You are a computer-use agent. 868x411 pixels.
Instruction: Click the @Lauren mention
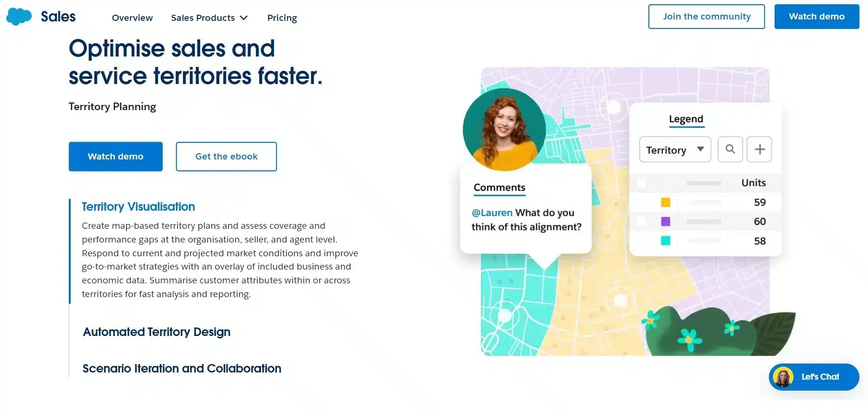[x=492, y=213]
